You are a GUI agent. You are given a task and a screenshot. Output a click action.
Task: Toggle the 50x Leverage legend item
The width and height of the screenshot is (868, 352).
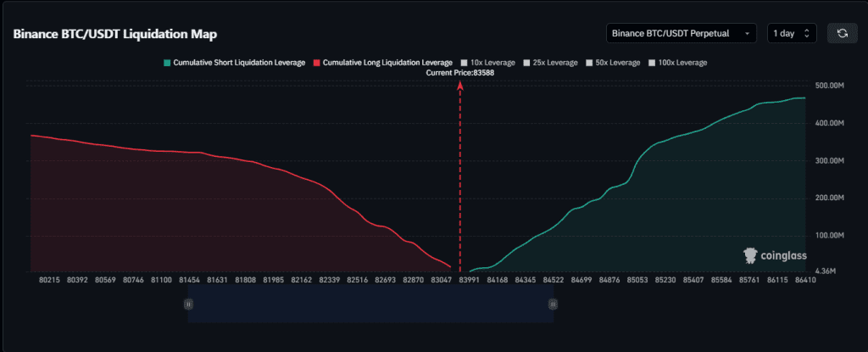point(613,63)
